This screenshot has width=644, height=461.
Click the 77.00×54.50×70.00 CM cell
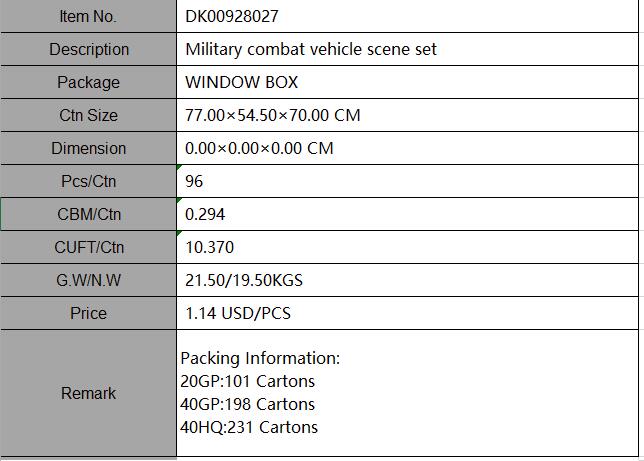406,115
